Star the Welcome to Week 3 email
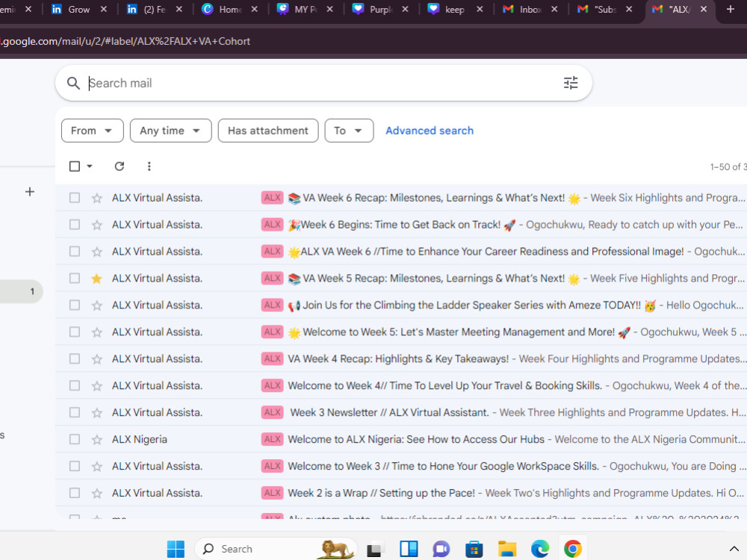 click(96, 466)
